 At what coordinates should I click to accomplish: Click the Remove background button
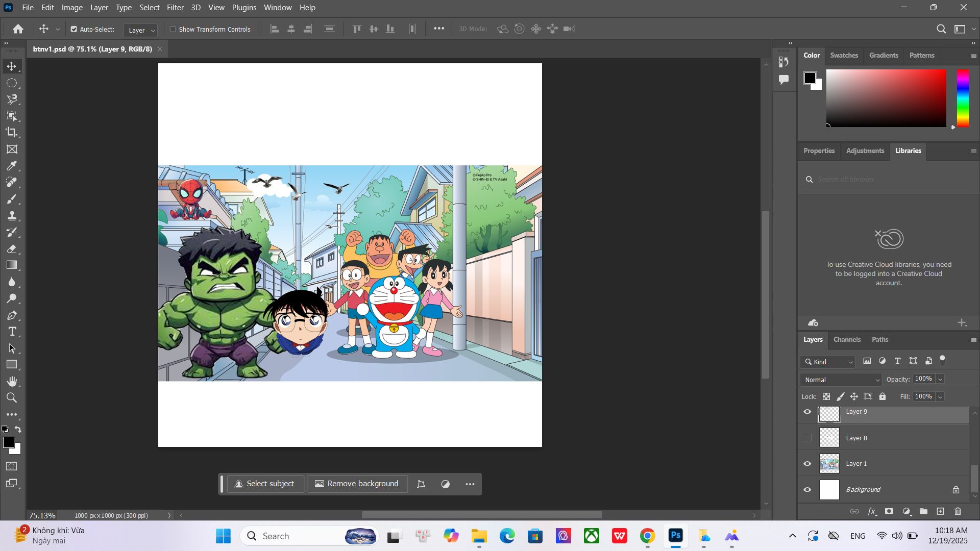[x=357, y=484]
